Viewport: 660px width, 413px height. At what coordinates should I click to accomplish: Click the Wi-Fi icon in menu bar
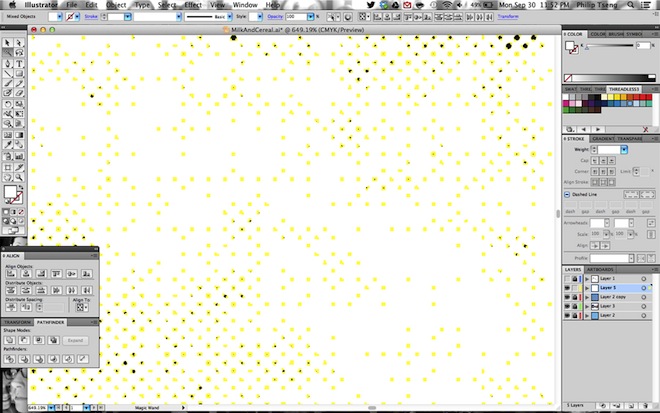pos(447,5)
